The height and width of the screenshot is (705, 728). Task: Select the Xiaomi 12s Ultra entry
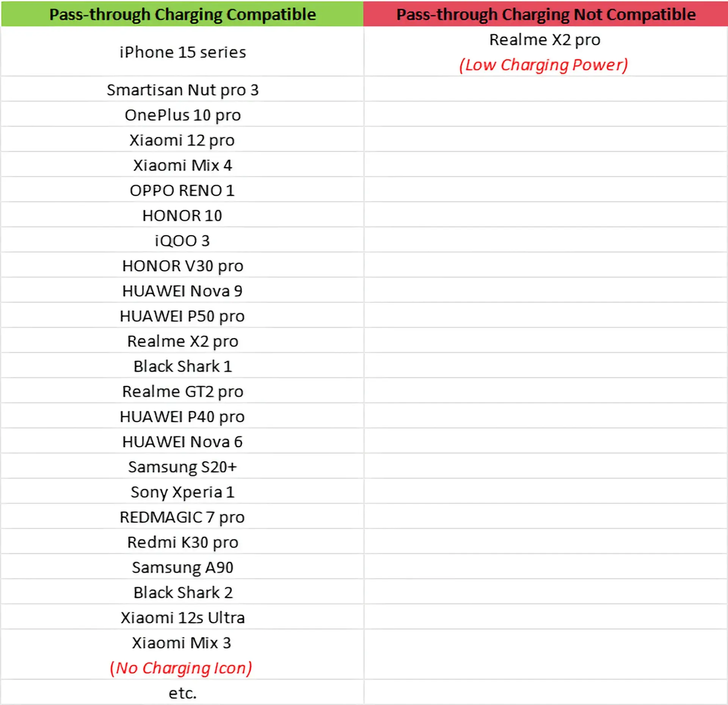click(x=182, y=617)
